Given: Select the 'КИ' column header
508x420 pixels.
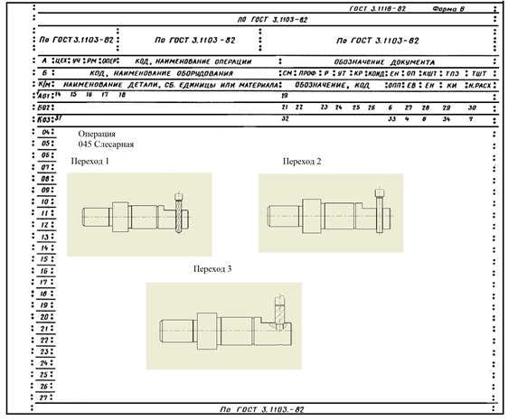Looking at the screenshot, I should pos(452,86).
